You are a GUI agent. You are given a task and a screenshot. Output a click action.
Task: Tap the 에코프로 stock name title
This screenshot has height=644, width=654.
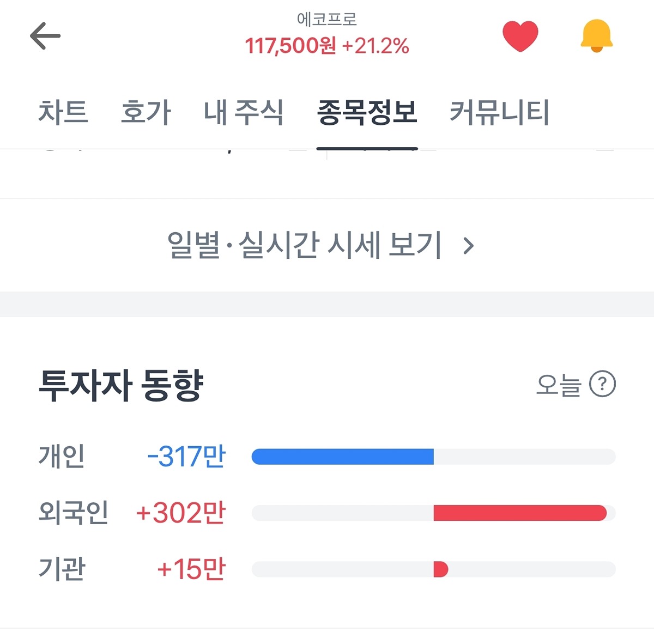[326, 19]
